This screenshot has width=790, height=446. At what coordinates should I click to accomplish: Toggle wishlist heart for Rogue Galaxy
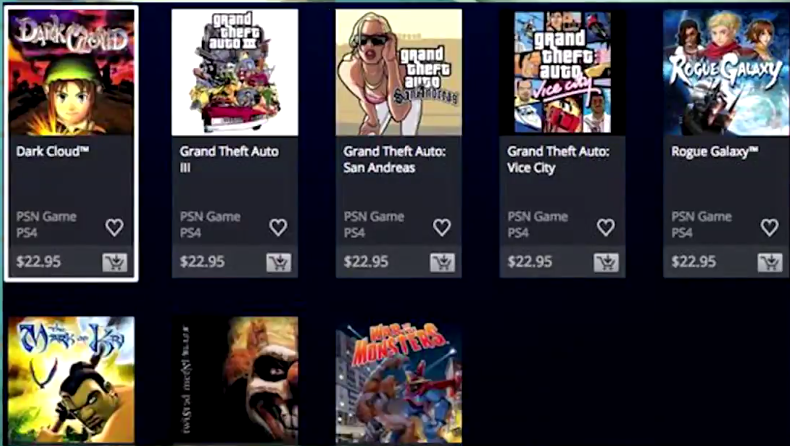(769, 228)
